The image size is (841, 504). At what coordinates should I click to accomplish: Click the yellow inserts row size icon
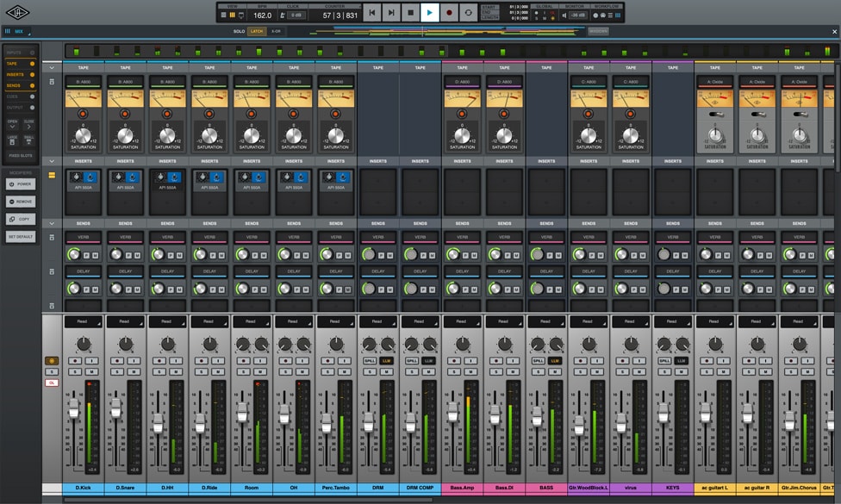52,175
